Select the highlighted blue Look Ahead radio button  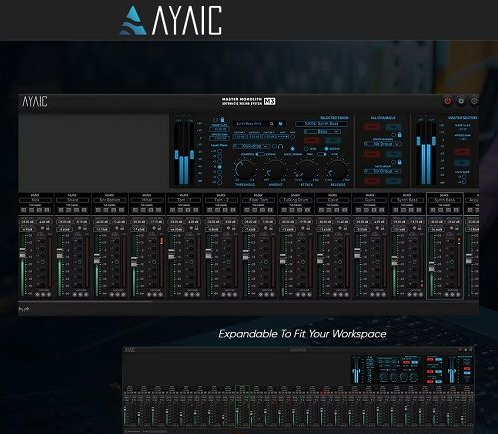click(x=219, y=167)
